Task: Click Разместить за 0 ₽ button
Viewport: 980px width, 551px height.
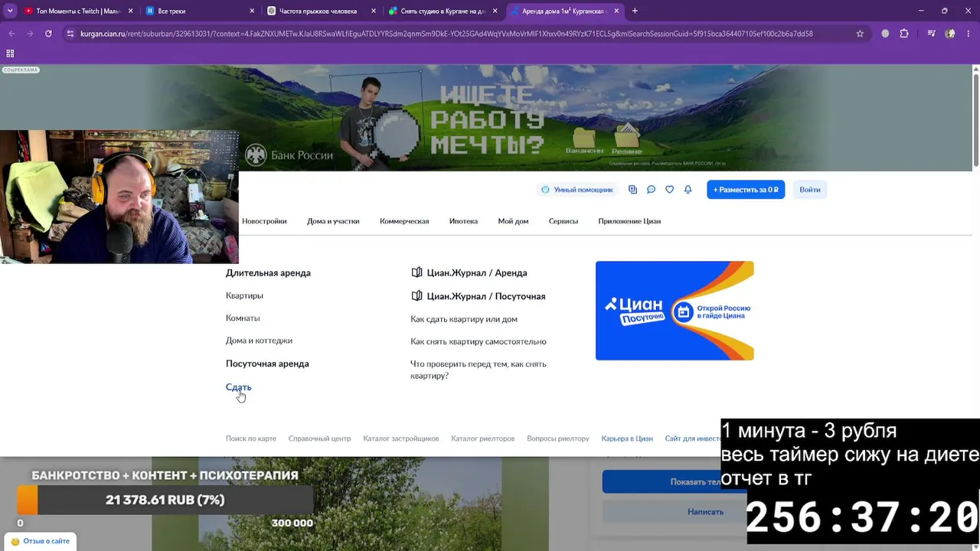Action: [x=746, y=190]
